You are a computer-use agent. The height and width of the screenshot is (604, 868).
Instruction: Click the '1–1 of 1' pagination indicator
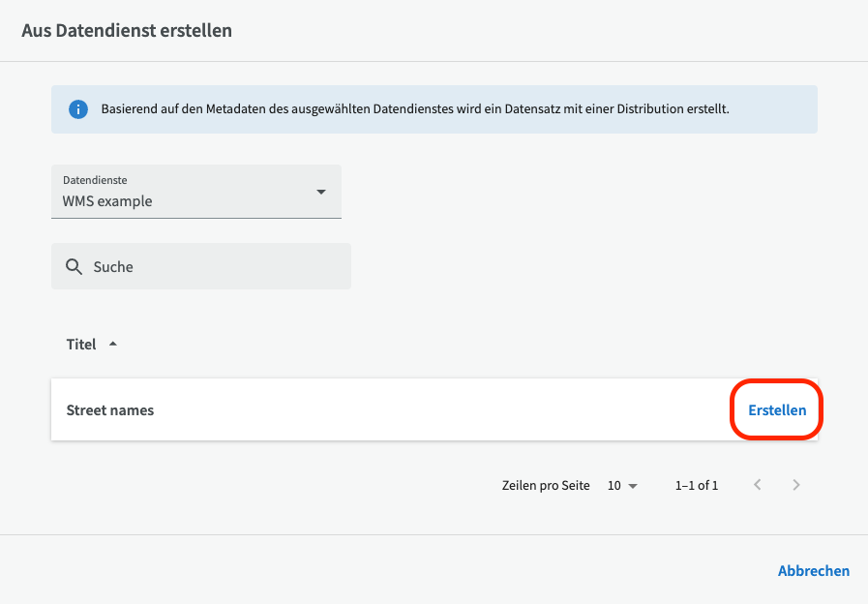click(696, 486)
